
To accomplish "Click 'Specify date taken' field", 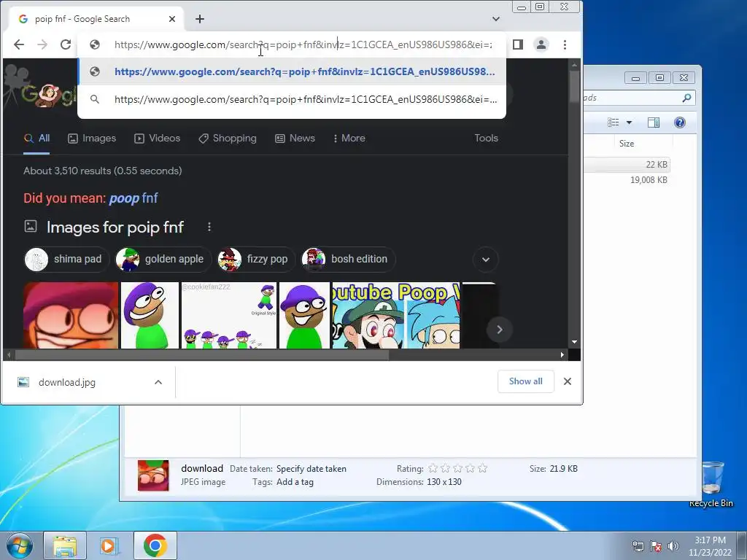I will coord(311,469).
